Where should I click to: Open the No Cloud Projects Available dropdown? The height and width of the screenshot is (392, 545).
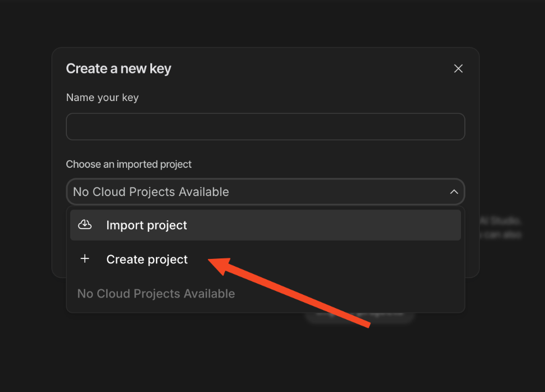(x=265, y=192)
